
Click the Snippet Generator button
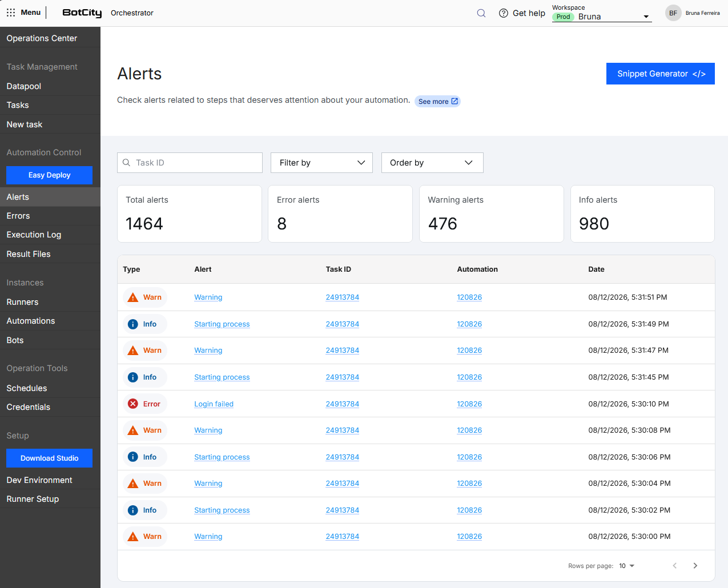(661, 74)
